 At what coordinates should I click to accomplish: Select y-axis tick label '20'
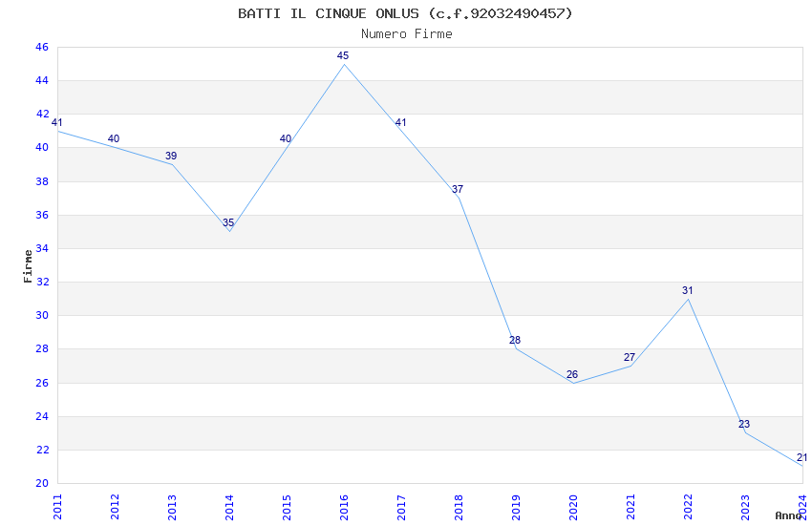tap(42, 483)
